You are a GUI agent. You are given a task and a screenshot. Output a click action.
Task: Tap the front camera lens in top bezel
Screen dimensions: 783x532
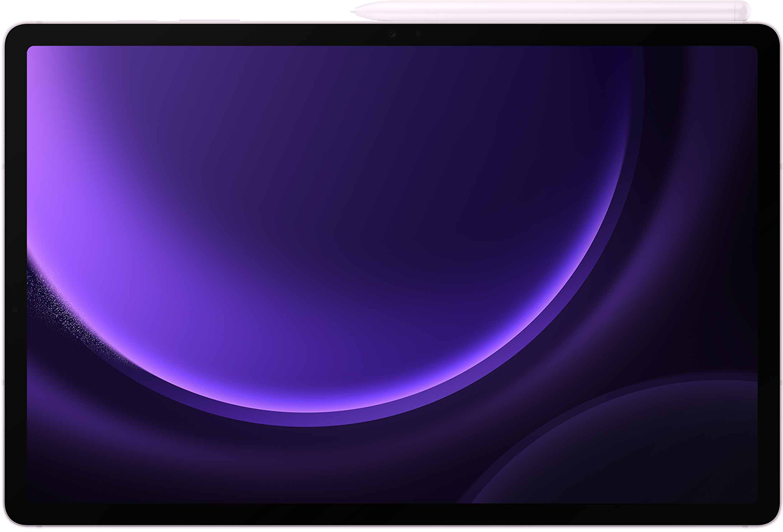coord(391,34)
